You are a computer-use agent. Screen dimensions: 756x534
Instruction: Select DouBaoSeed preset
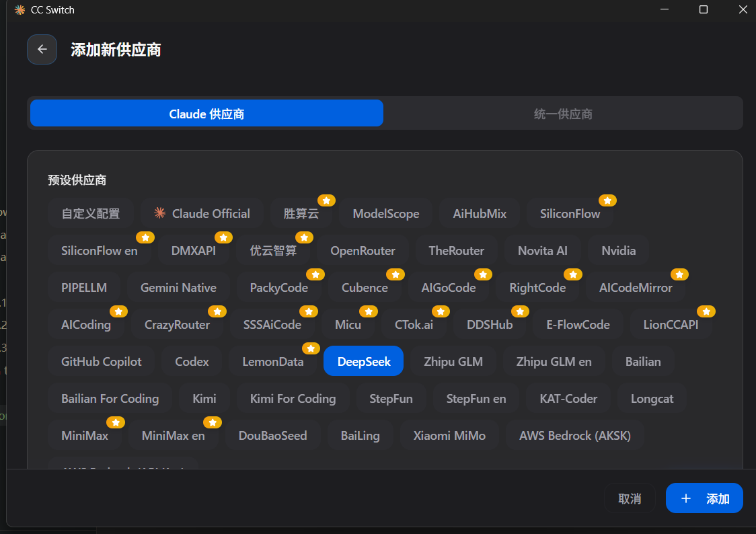tap(272, 436)
